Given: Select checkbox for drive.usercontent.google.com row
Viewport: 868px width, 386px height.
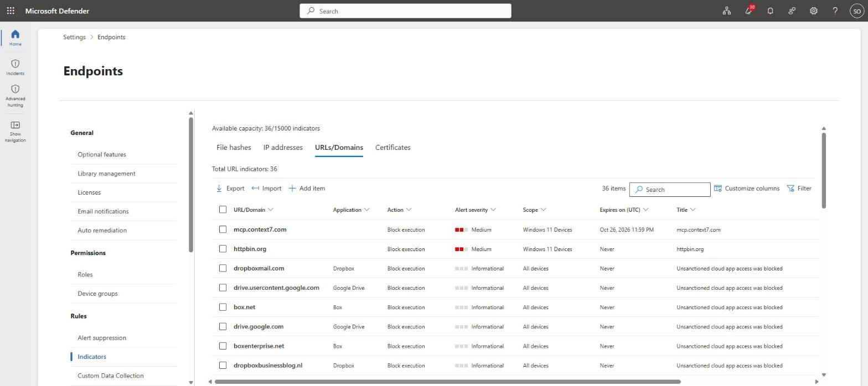Looking at the screenshot, I should (223, 288).
